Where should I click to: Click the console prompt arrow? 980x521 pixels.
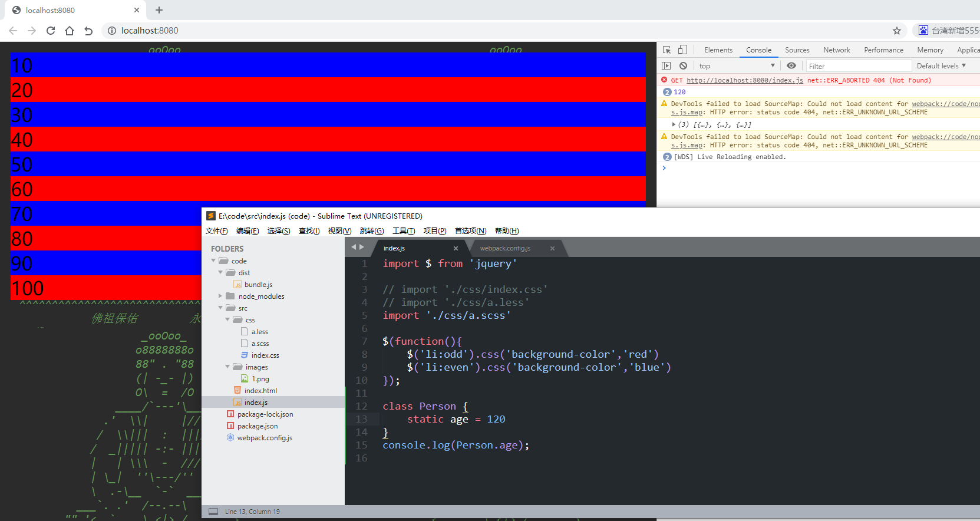[664, 168]
